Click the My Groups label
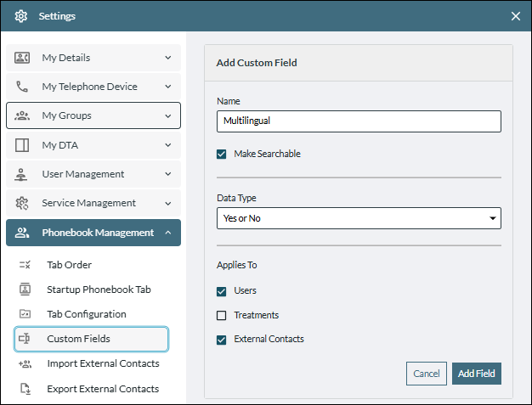Image resolution: width=532 pixels, height=405 pixels. coord(67,115)
